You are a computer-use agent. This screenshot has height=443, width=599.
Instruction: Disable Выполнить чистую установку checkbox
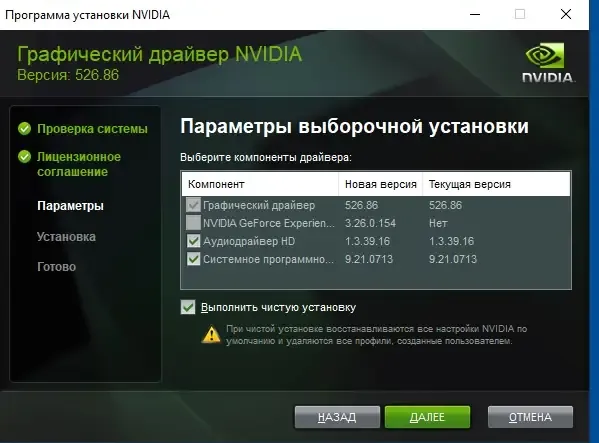[x=188, y=307]
